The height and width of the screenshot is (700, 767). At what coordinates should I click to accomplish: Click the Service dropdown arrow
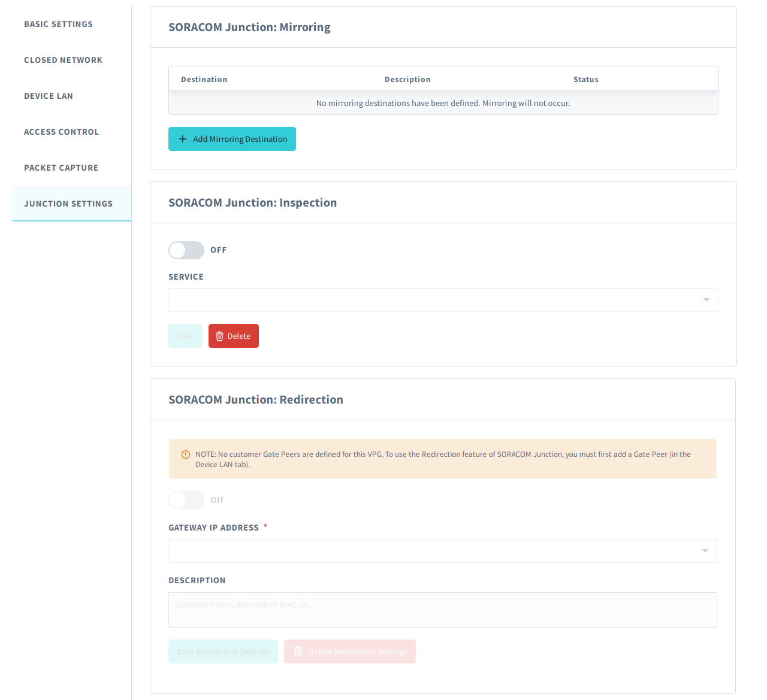(706, 300)
